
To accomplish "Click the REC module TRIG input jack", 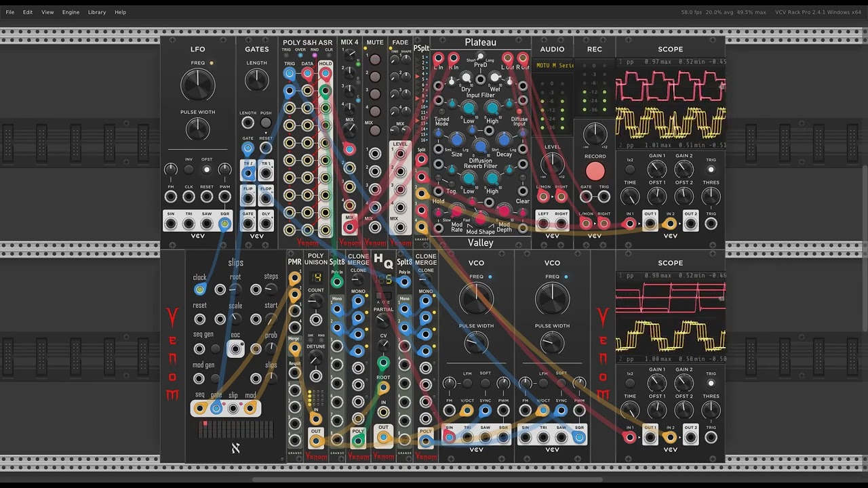I will (604, 197).
